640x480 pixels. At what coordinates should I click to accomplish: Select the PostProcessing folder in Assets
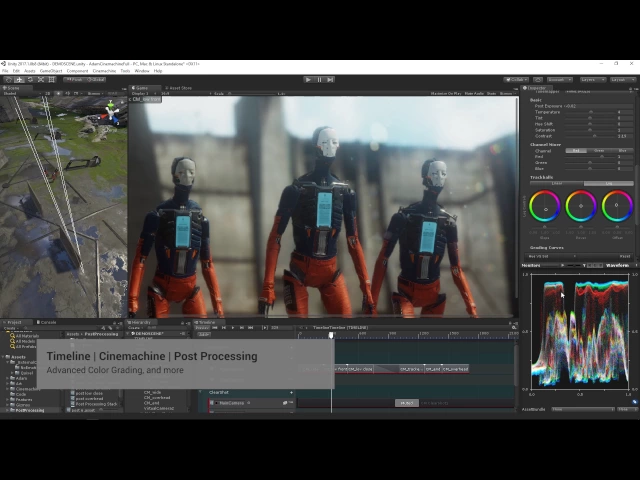(29, 410)
